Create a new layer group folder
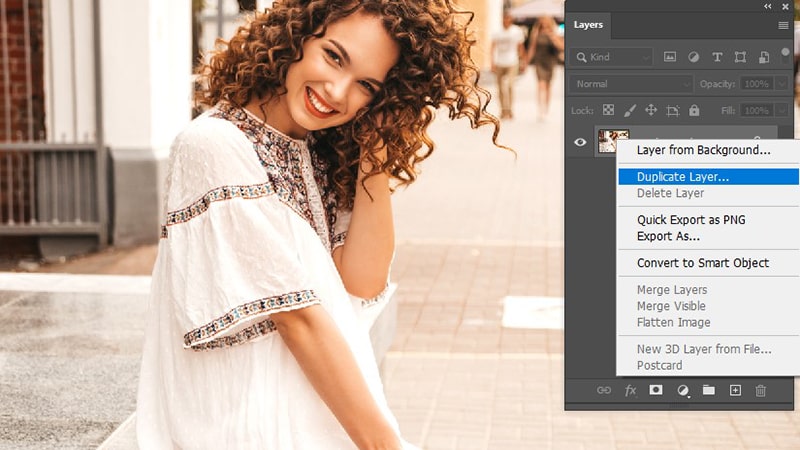 click(709, 390)
